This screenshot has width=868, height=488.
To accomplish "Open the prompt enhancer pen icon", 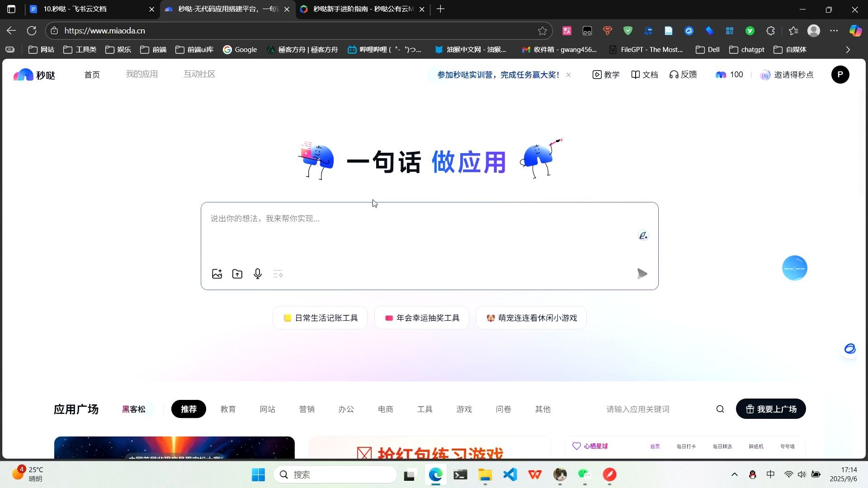I will point(643,235).
